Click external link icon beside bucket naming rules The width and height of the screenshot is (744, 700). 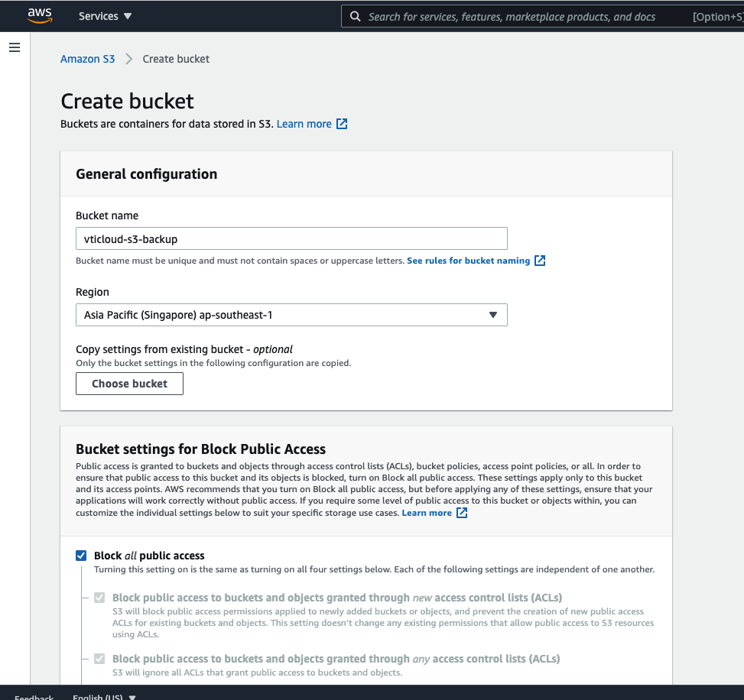pos(540,261)
